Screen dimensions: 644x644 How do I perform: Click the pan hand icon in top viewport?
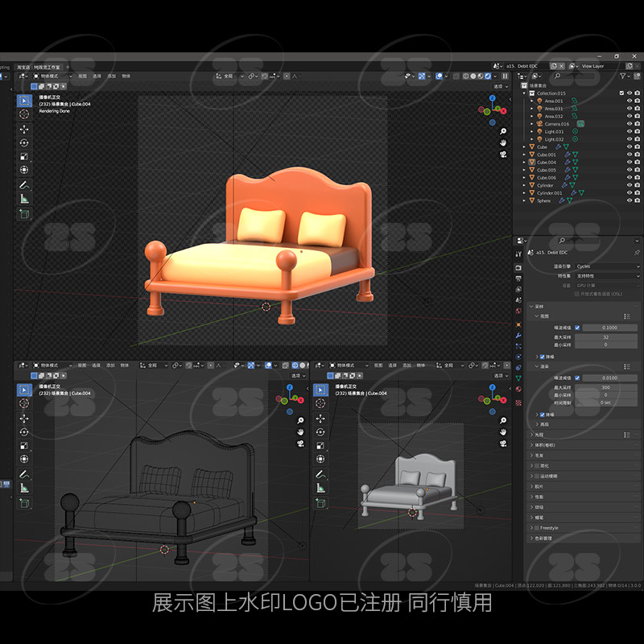tap(502, 143)
